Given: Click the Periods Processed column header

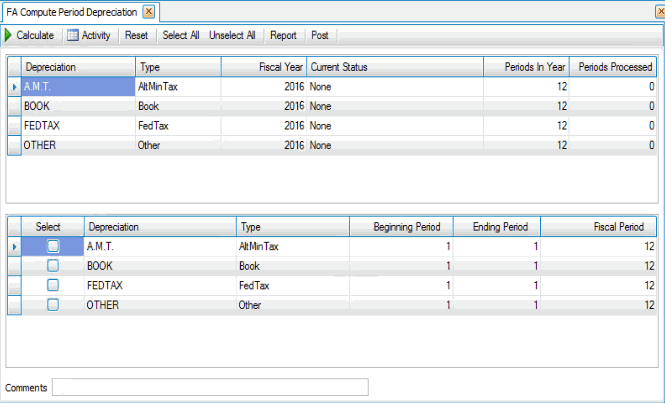Looking at the screenshot, I should pos(614,67).
